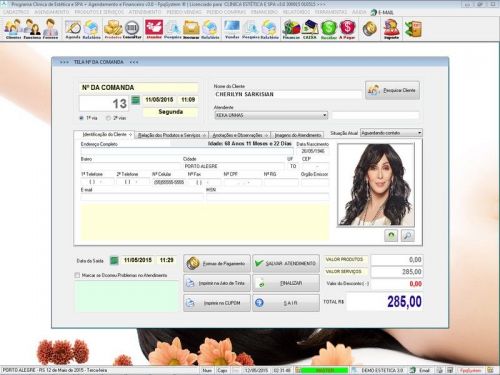Check Marcar se Ocorreu Problemas no Atendimento
Image resolution: width=500 pixels, height=375 pixels.
77,275
